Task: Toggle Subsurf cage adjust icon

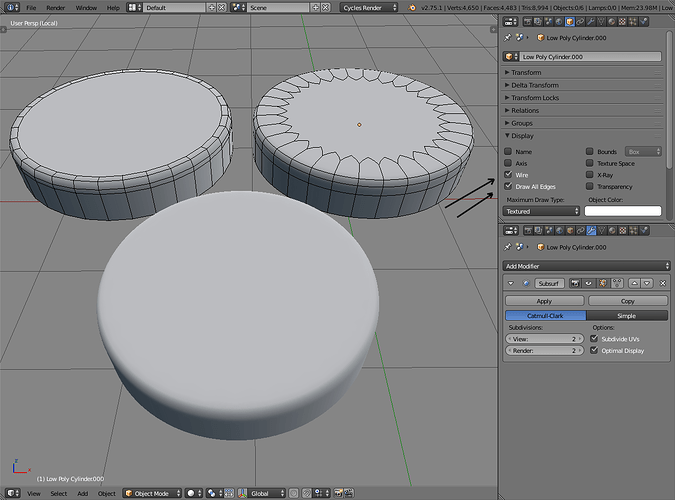Action: pos(617,283)
